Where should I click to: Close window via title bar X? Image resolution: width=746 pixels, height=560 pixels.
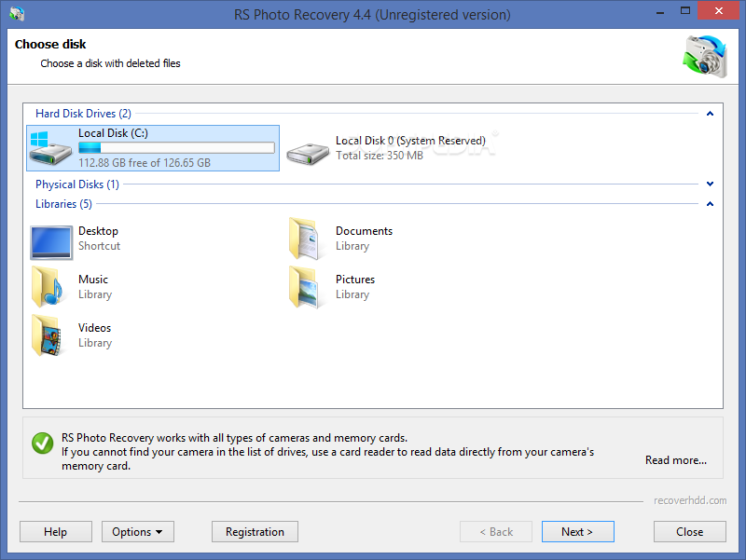(x=718, y=10)
